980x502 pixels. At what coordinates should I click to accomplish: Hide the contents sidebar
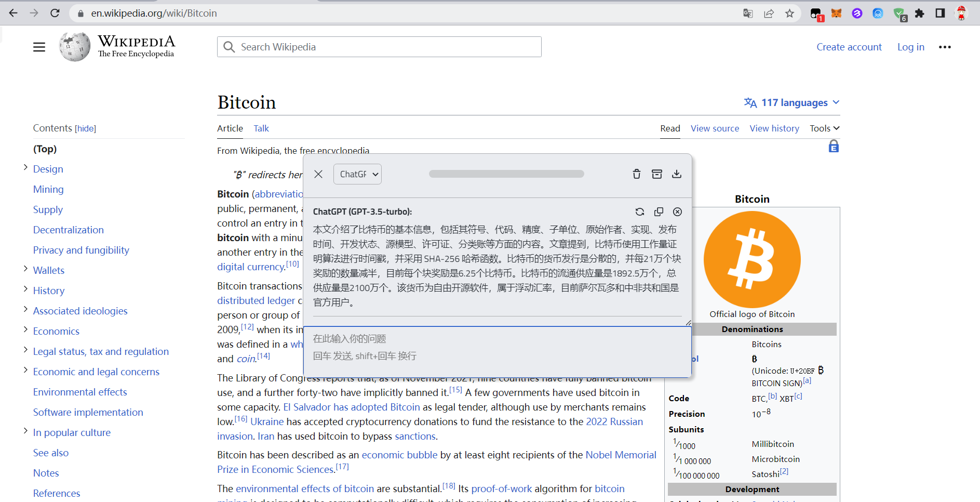tap(85, 128)
